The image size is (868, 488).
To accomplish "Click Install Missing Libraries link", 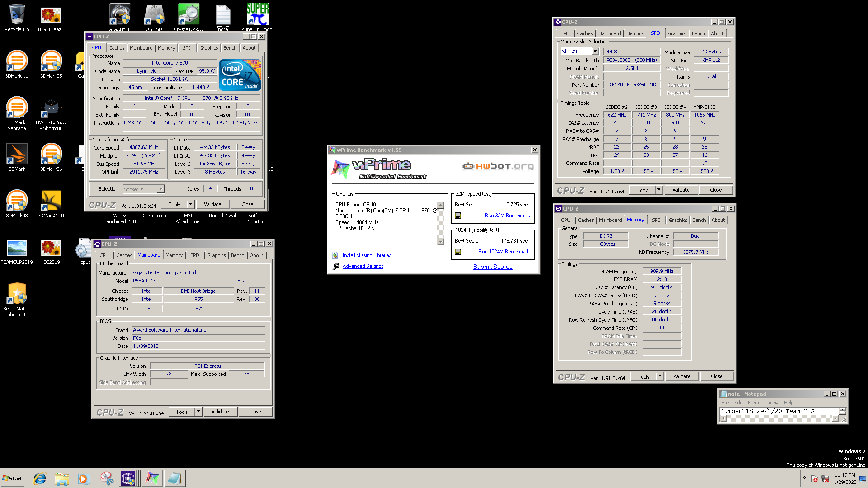I will pyautogui.click(x=367, y=255).
